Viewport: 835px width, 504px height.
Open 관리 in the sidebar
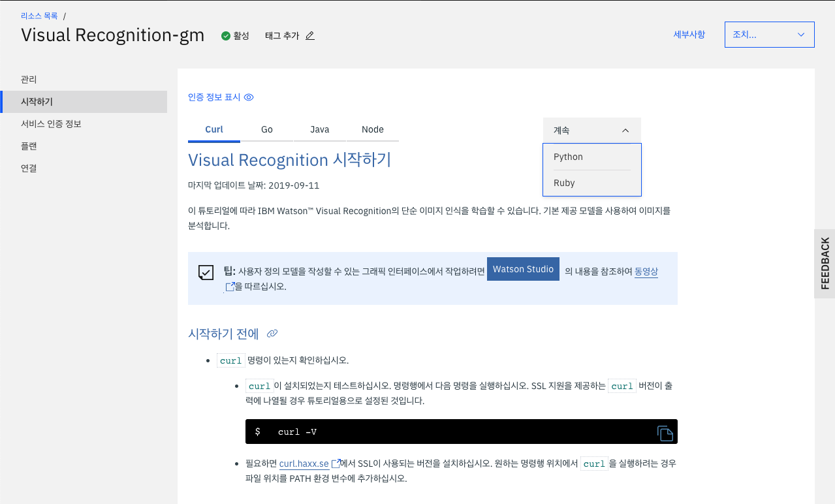tap(84, 80)
